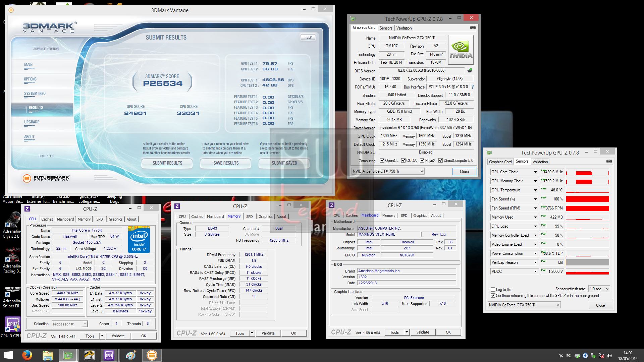Click the Core Speed value 4403.70 MHz
The height and width of the screenshot is (362, 644).
(67, 293)
